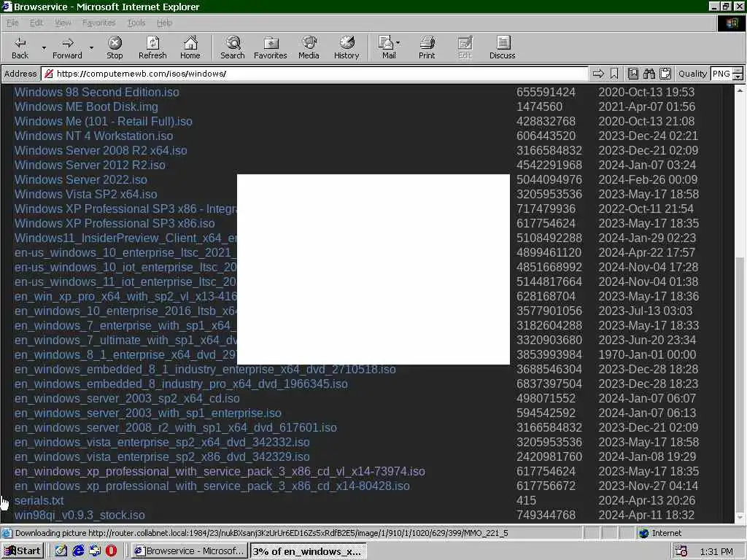Image resolution: width=747 pixels, height=560 pixels.
Task: Switch to 3% of en_windows download window
Action: [x=309, y=551]
